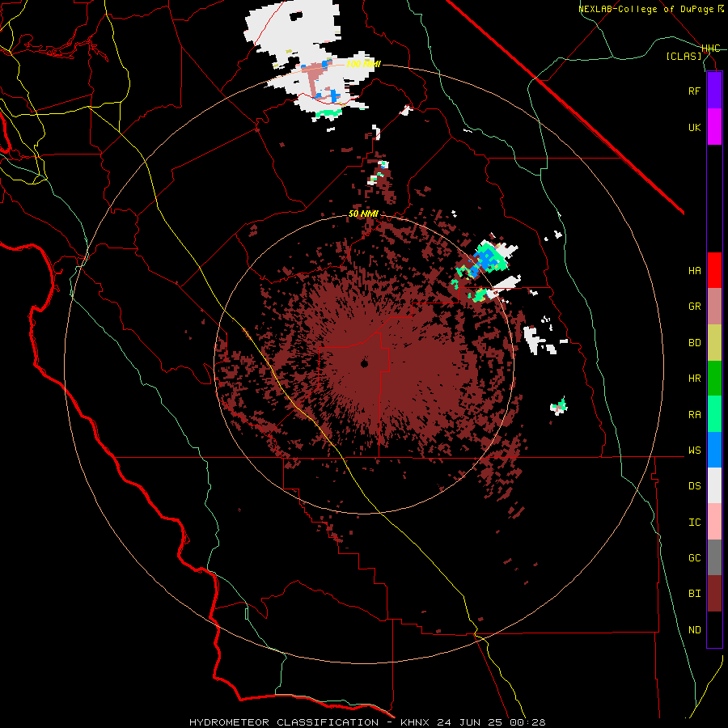Click the RF purple legend swatch
Image resolution: width=728 pixels, height=728 pixels.
(714, 91)
